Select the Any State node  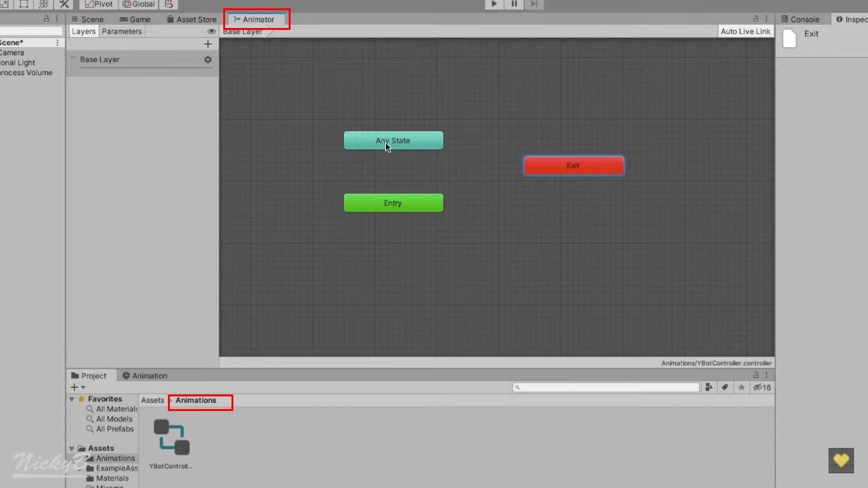(x=393, y=141)
